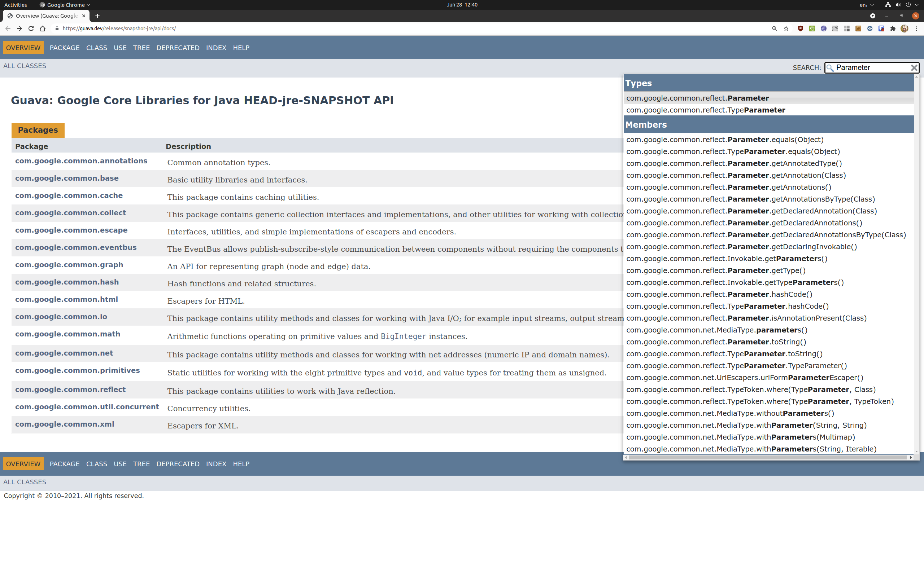
Task: Open the power icon in the top bar
Action: [908, 5]
